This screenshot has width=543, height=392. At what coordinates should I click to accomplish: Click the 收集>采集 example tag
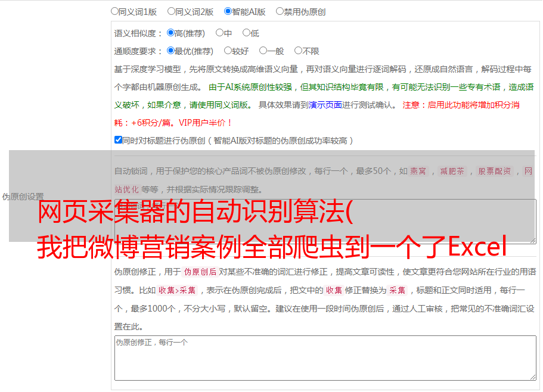point(177,290)
